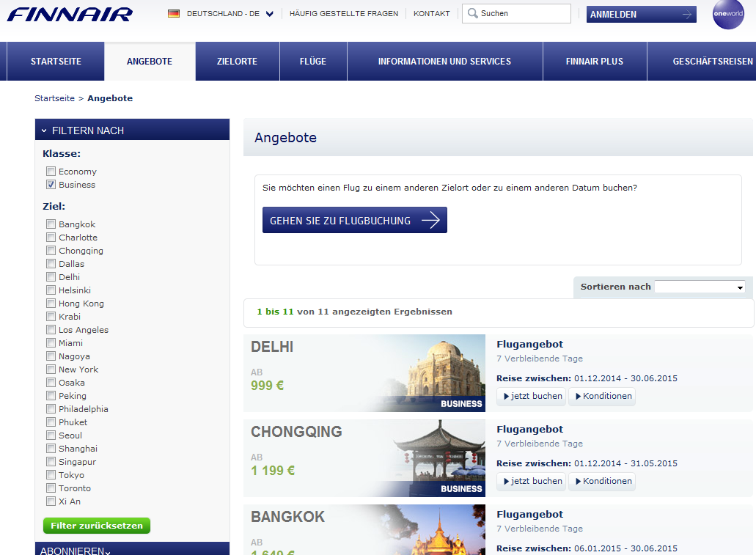
Task: Click the arrow icon on ANMELDEN button
Action: 686,14
